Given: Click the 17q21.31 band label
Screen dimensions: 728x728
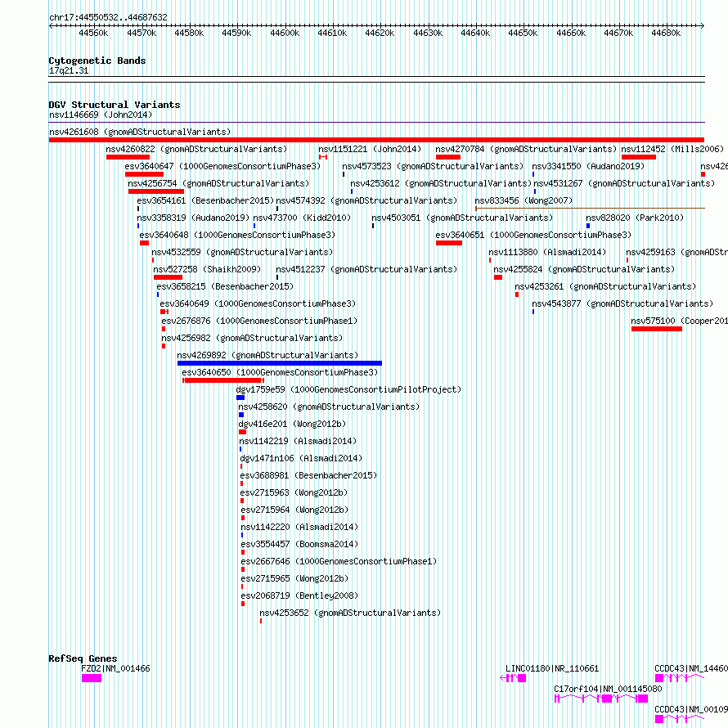Looking at the screenshot, I should tap(69, 70).
